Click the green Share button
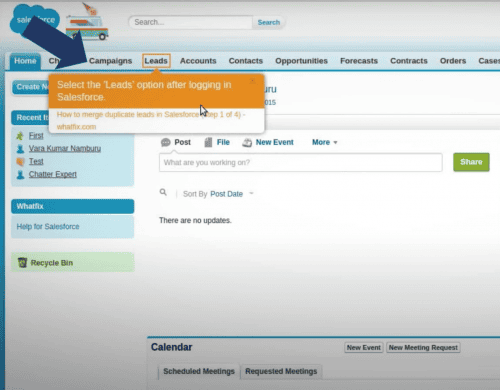Image resolution: width=500 pixels, height=390 pixels. [x=471, y=162]
